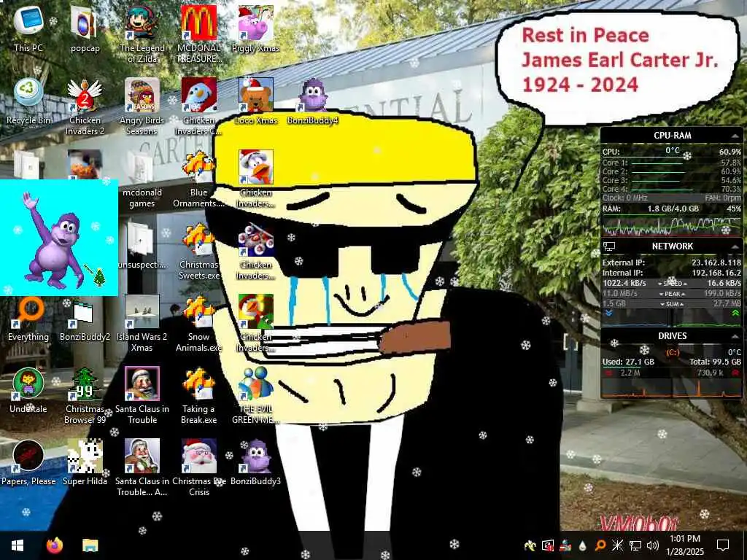Image resolution: width=747 pixels, height=560 pixels.
Task: Select the Everything search desktop shortcut
Action: click(x=28, y=318)
